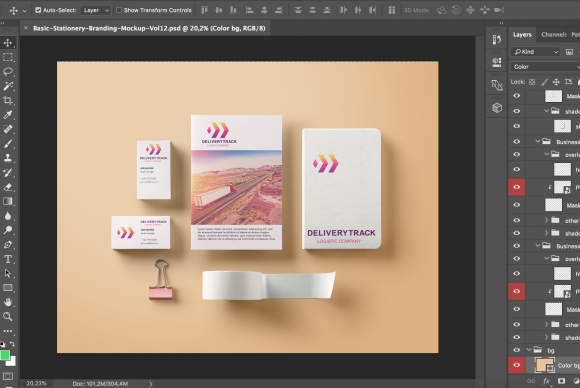Select the Hand tool

tap(8, 302)
